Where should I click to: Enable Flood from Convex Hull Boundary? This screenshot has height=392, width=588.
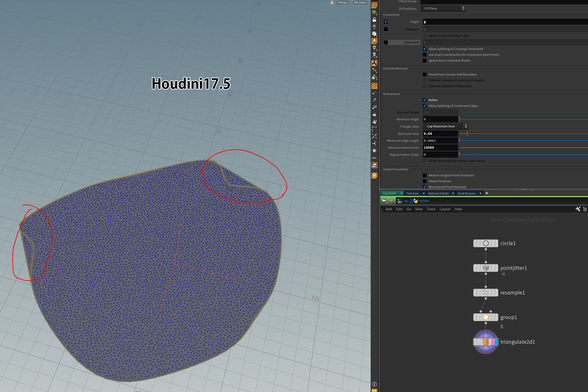[x=425, y=75]
